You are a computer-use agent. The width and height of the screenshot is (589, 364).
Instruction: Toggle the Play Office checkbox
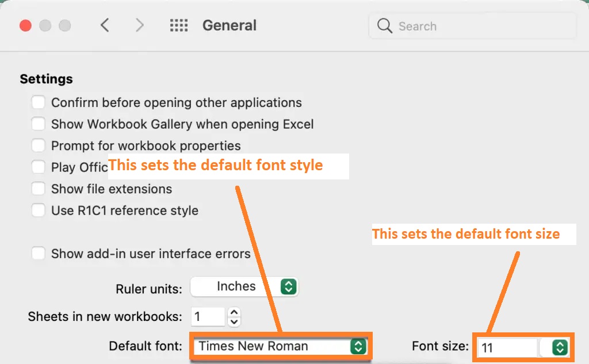39,167
